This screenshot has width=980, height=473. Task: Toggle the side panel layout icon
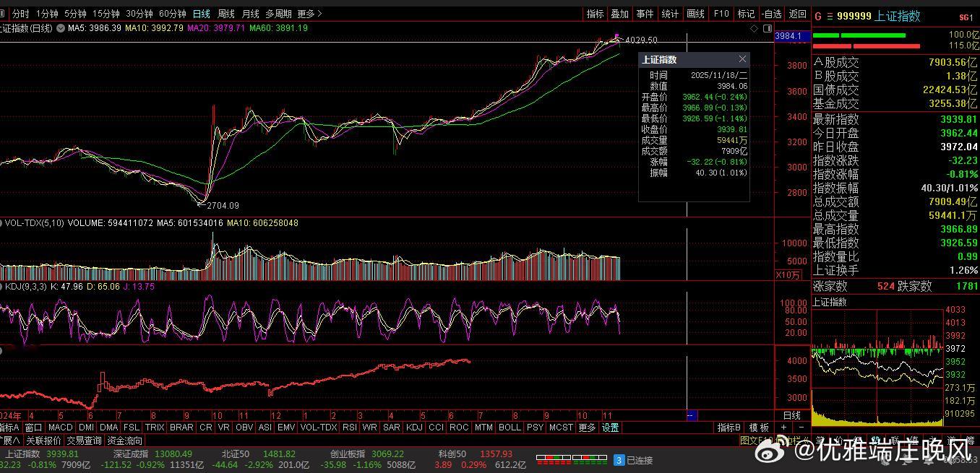767,29
